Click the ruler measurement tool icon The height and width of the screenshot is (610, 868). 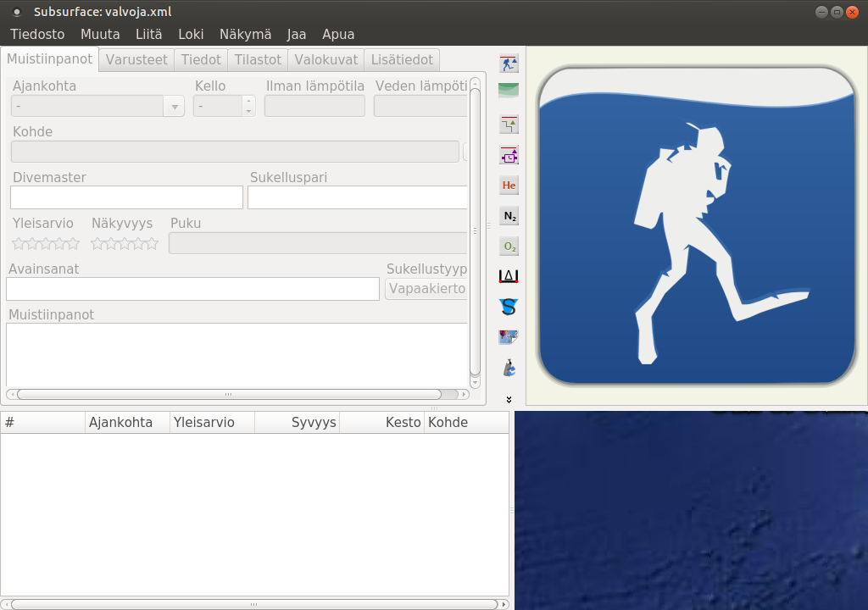click(509, 276)
